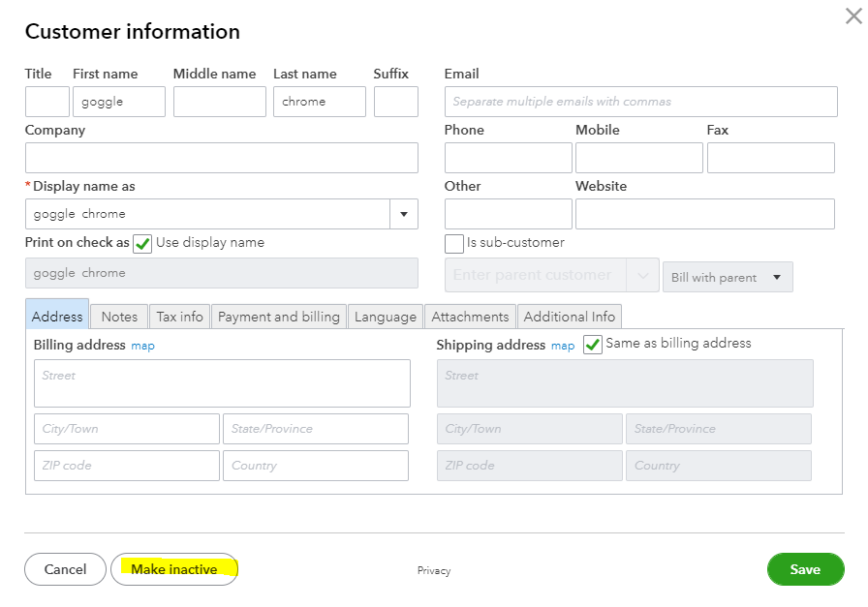Close the Customer information dialog

pos(852,15)
